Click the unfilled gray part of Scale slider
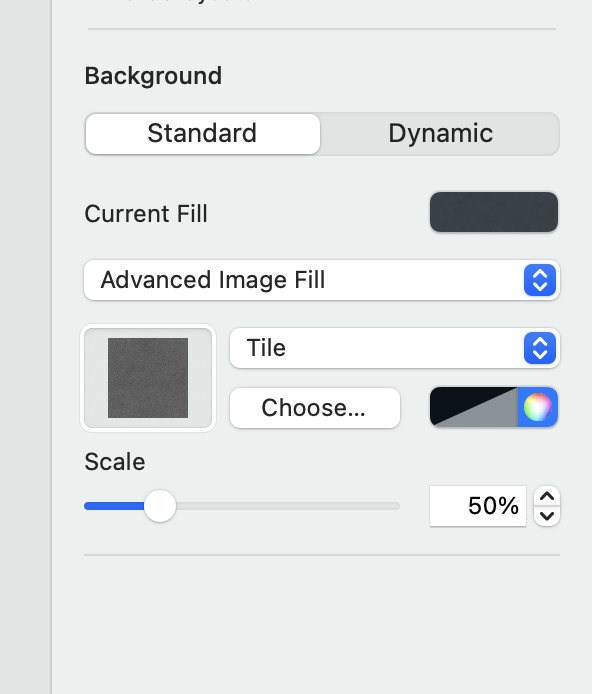Viewport: 592px width, 694px height. 288,506
